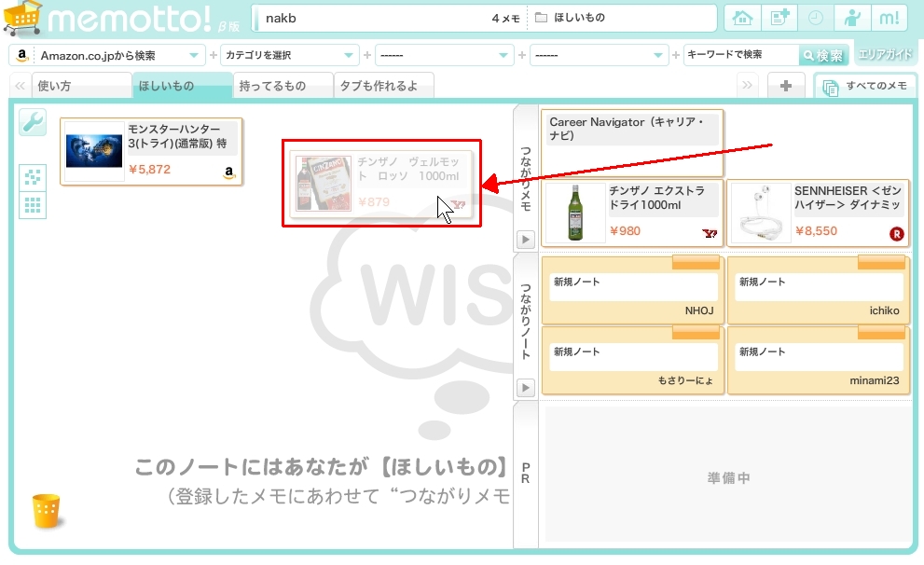Click the yellow trash bin

46,510
